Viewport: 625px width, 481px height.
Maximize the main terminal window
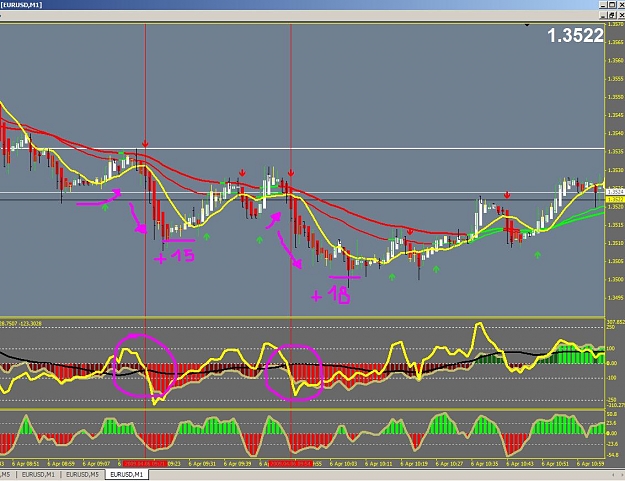tap(613, 5)
